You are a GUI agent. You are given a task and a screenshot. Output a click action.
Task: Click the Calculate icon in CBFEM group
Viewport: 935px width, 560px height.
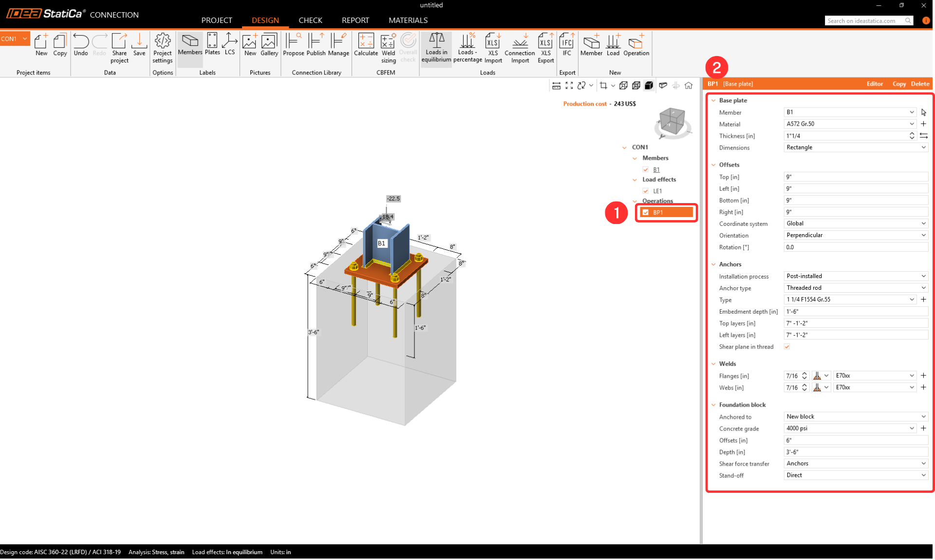(x=366, y=45)
